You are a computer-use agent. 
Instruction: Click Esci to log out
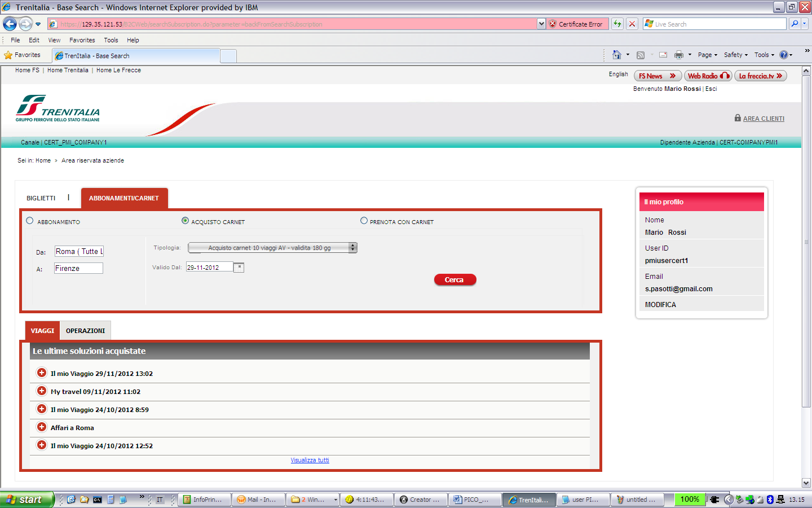click(x=711, y=89)
